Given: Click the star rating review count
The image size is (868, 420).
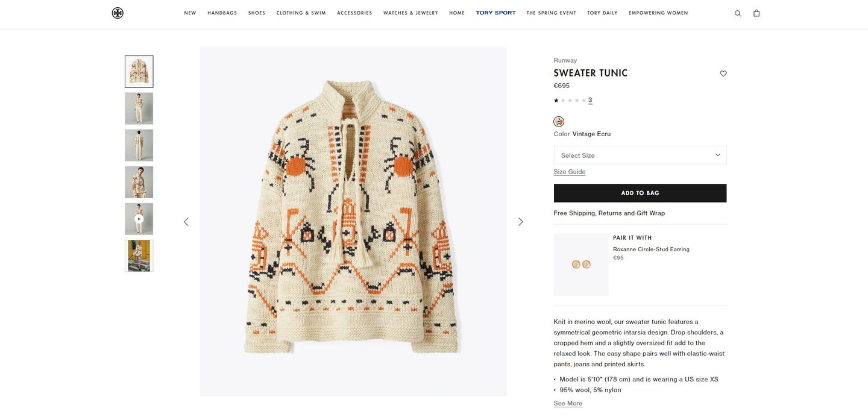Looking at the screenshot, I should [590, 100].
